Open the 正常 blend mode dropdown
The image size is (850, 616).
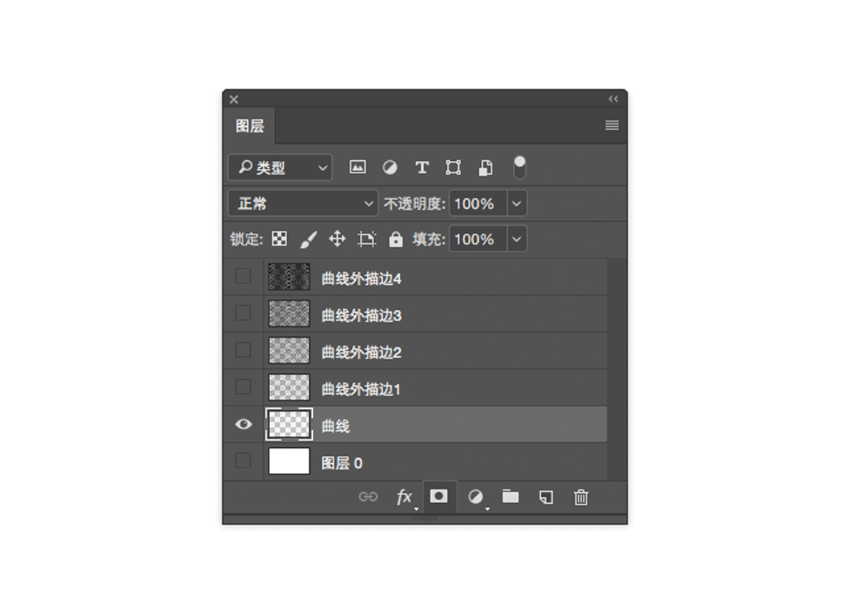pyautogui.click(x=303, y=203)
